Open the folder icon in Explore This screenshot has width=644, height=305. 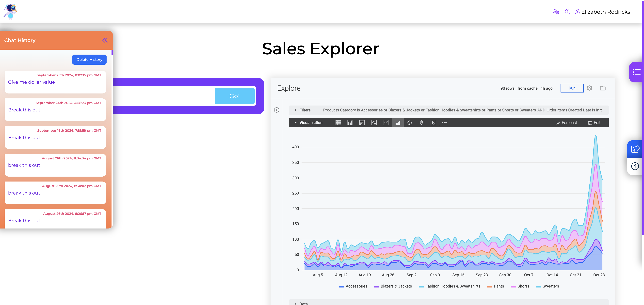tap(603, 88)
